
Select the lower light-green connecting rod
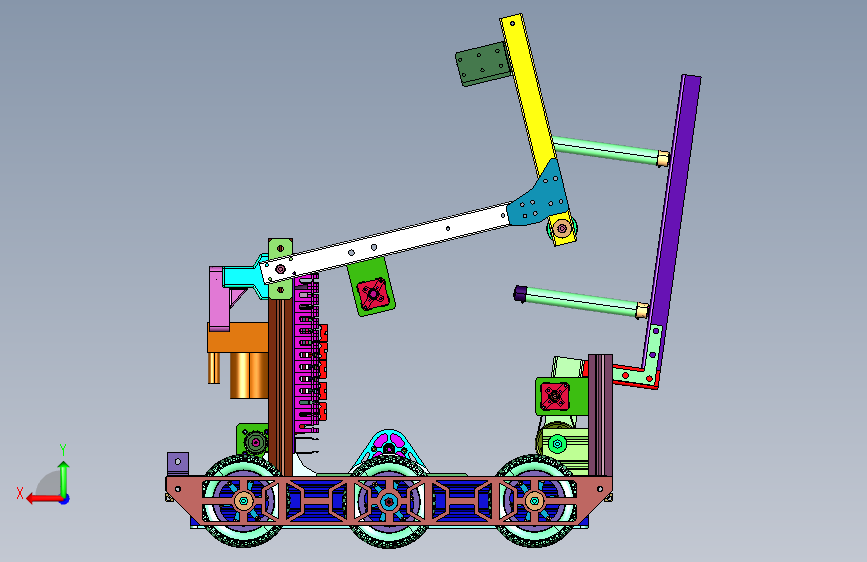coord(581,302)
